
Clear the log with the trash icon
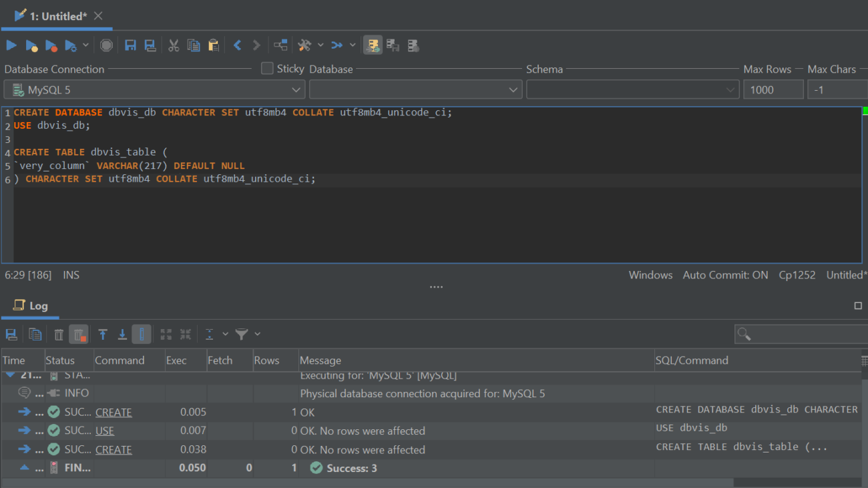(58, 334)
